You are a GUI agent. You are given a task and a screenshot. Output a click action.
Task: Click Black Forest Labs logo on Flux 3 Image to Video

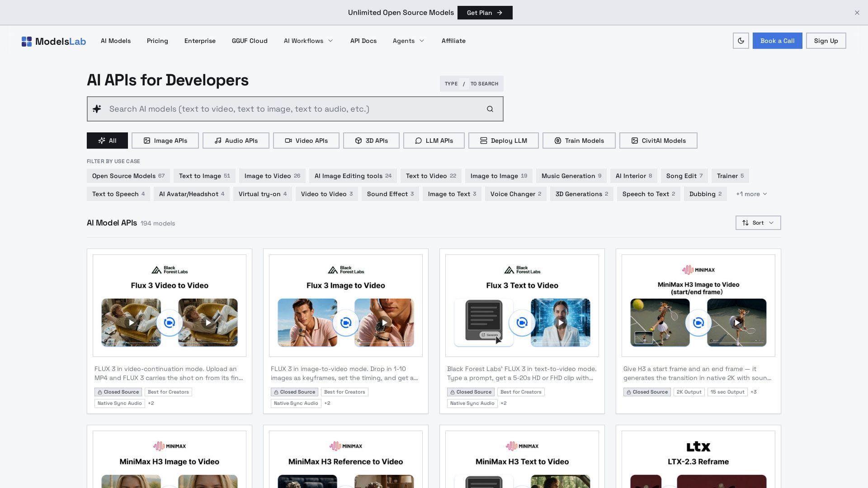tap(346, 270)
